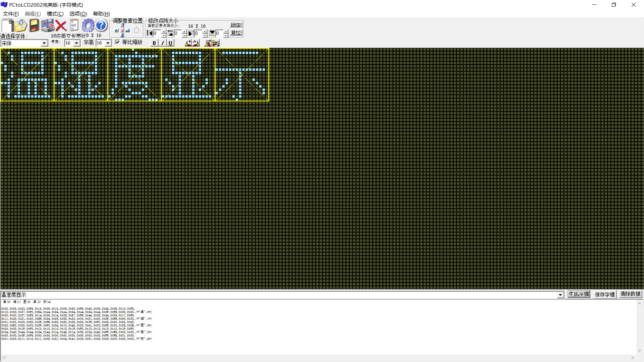
Task: Click the 温湿度显示 text input field
Action: point(278,295)
